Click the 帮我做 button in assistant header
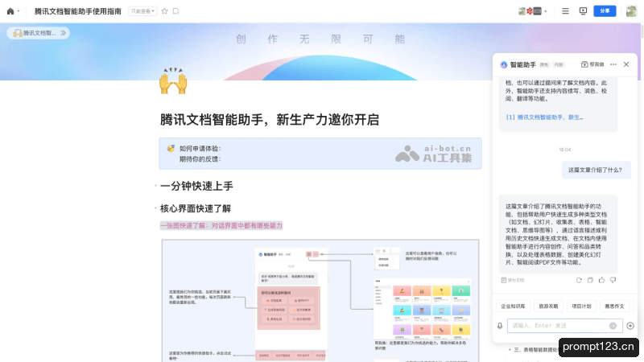The image size is (644, 362). (592, 64)
